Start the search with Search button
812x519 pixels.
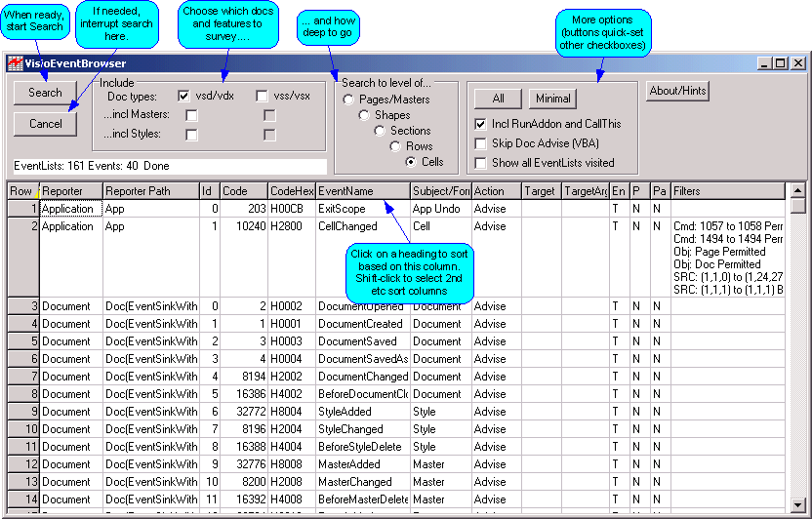click(45, 93)
